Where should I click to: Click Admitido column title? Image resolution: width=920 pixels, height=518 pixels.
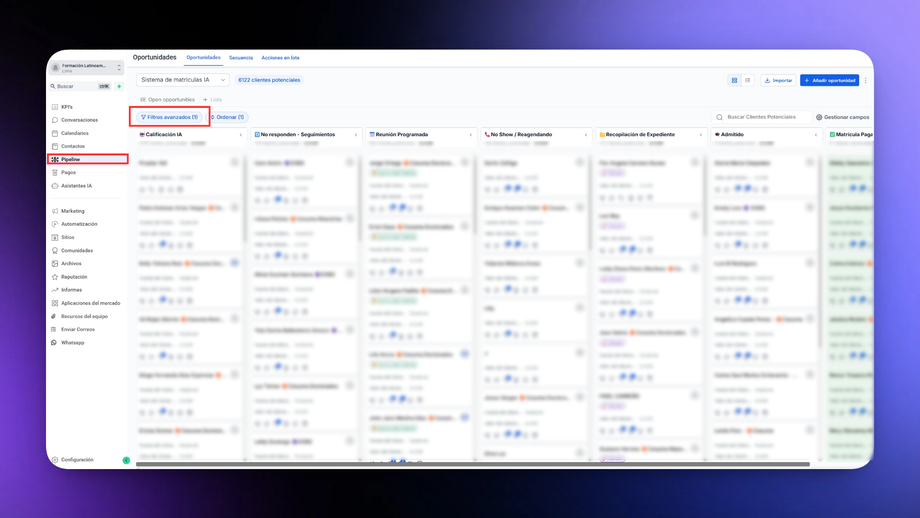pos(732,134)
